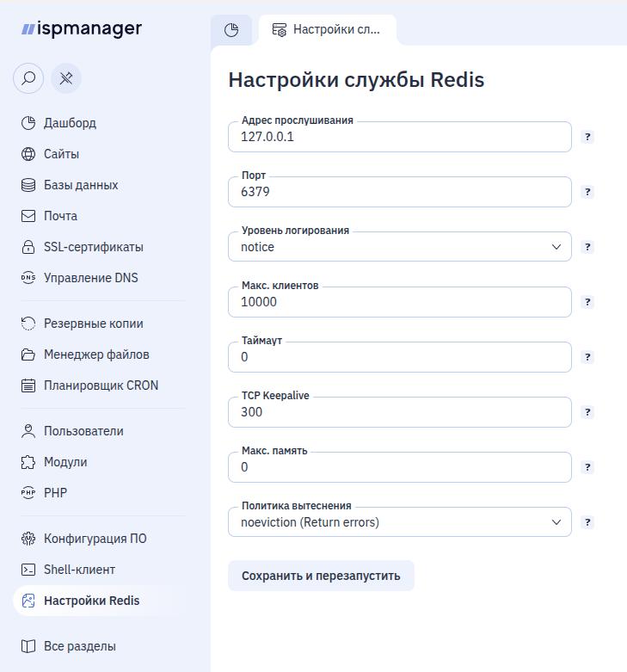The width and height of the screenshot is (627, 672).
Task: Open Все разделы link in sidebar
Action: pos(69,646)
